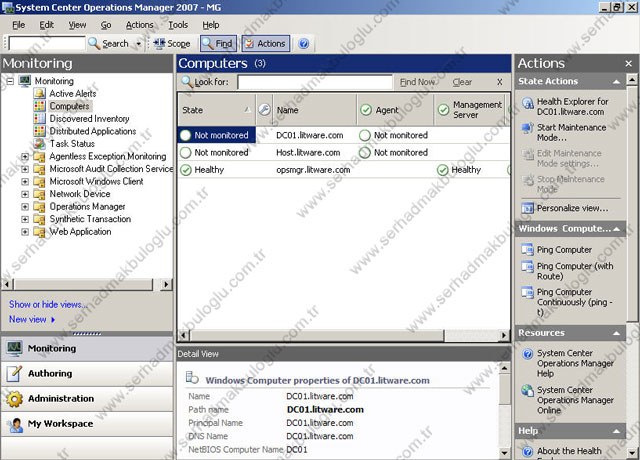Click the Search magnifier icon in toolbar
This screenshot has height=460, width=640.
pyautogui.click(x=94, y=44)
